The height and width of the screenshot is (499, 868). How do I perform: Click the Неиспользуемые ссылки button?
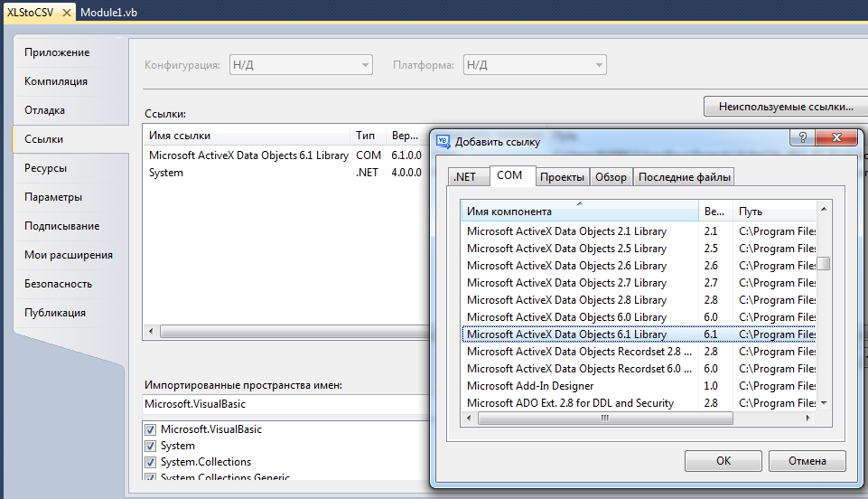click(x=786, y=107)
